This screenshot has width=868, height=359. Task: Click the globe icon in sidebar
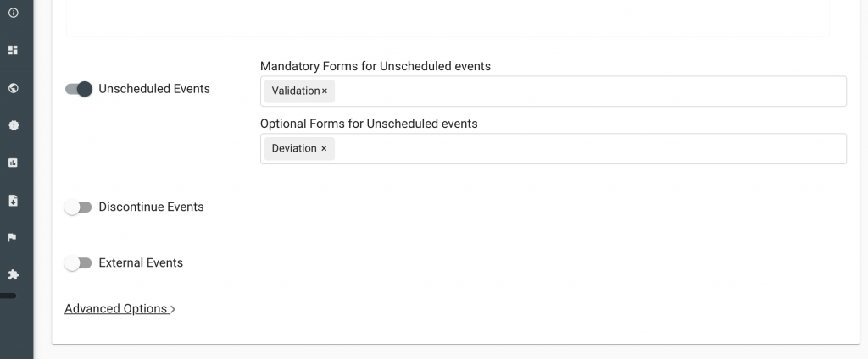click(13, 88)
